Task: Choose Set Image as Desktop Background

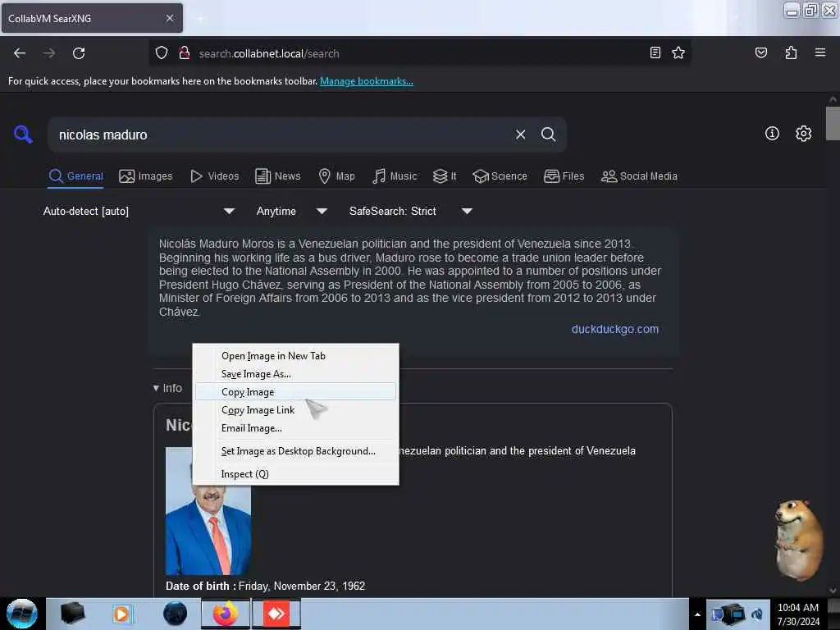Action: [x=295, y=451]
